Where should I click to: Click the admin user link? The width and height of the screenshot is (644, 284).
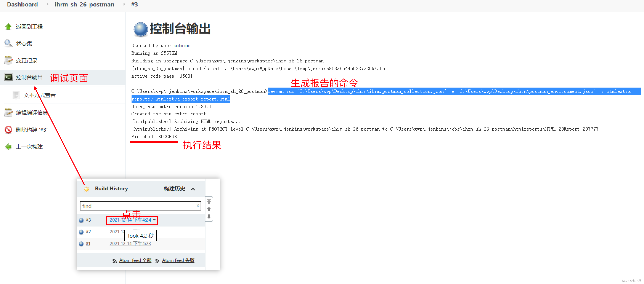pyautogui.click(x=182, y=46)
